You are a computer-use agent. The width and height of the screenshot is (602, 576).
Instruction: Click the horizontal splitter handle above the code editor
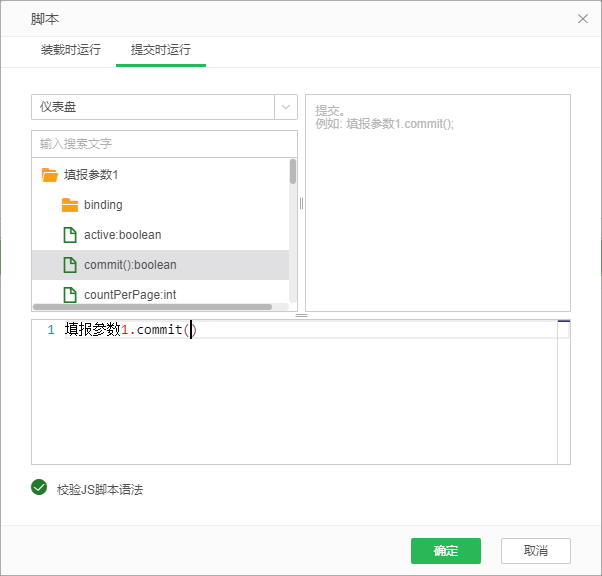[x=301, y=315]
